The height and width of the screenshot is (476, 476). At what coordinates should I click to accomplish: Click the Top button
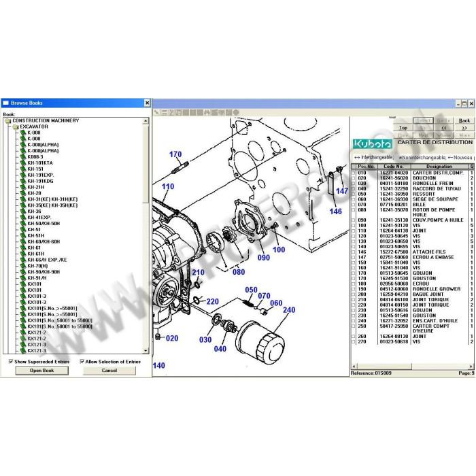403,128
